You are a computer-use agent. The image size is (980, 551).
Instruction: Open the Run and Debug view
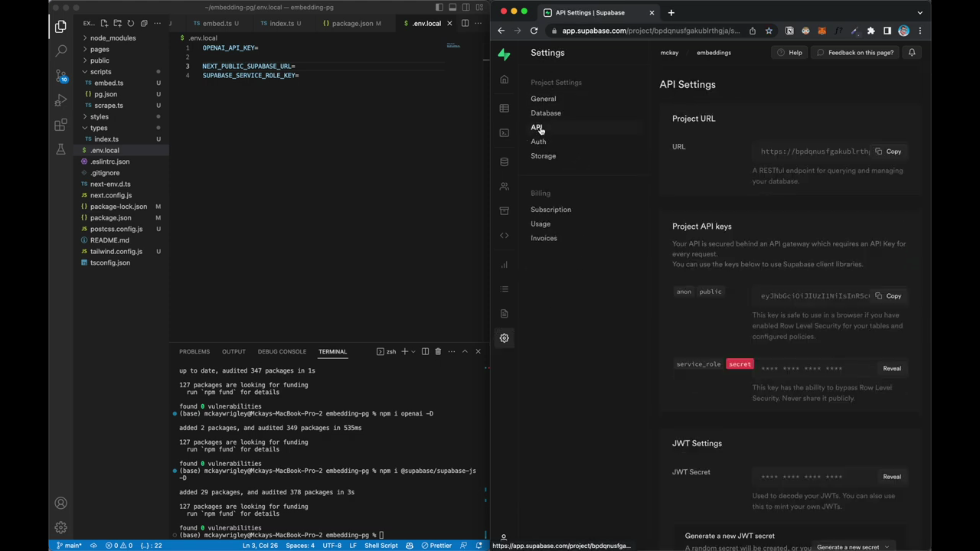point(60,100)
